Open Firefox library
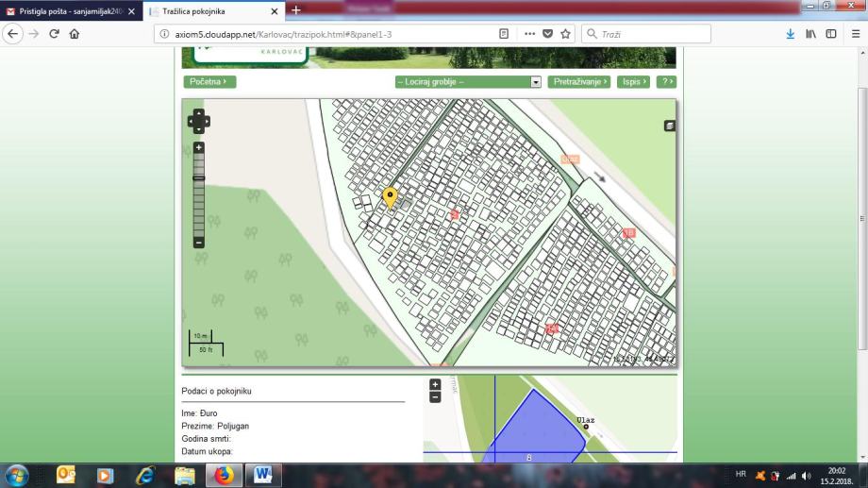 pyautogui.click(x=811, y=34)
